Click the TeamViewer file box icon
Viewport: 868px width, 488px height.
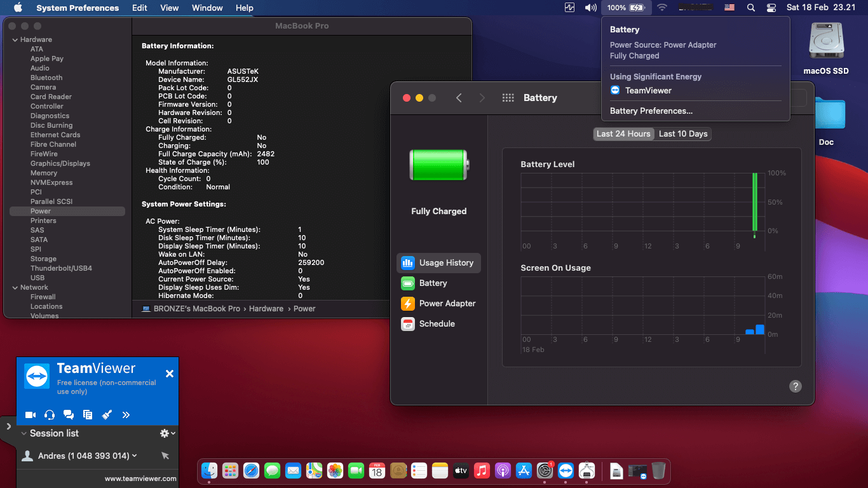point(88,415)
